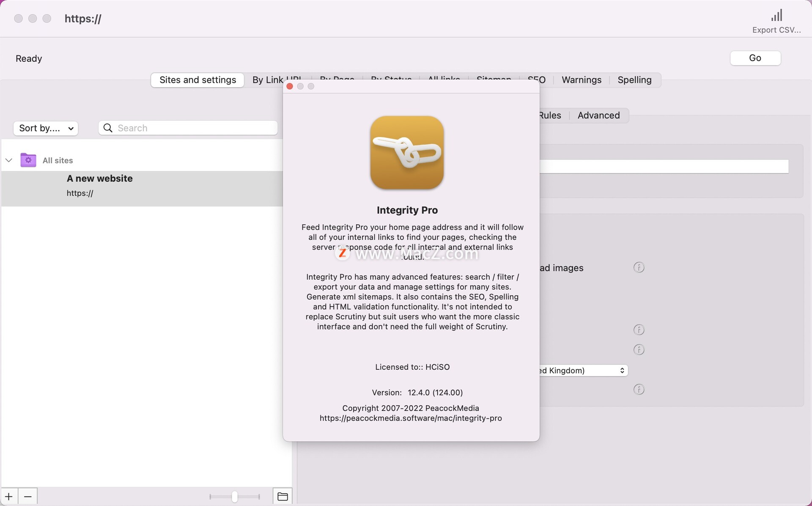Image resolution: width=812 pixels, height=506 pixels.
Task: Expand the Sort by dropdown
Action: click(45, 128)
